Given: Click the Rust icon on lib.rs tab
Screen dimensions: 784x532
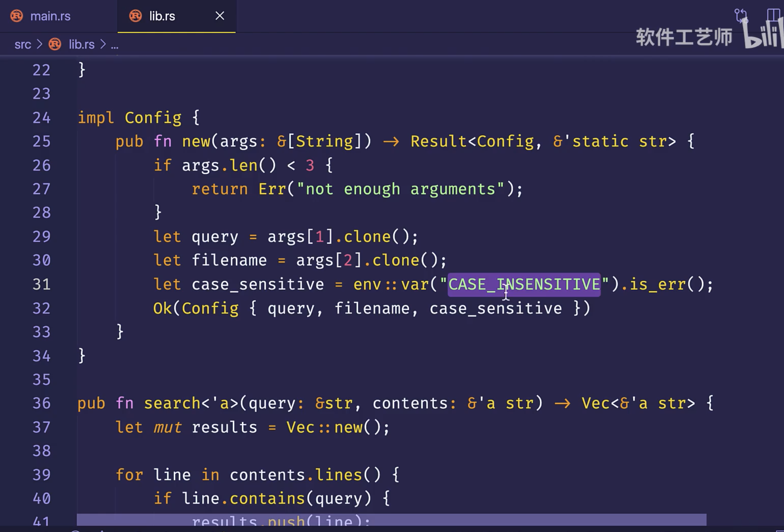Looking at the screenshot, I should click(x=135, y=16).
